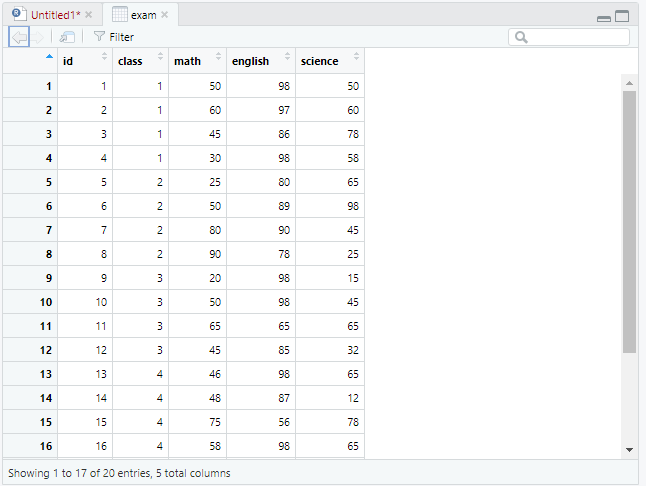Image resolution: width=646 pixels, height=486 pixels.
Task: Switch to the Untitled1 script tab
Action: tap(55, 15)
